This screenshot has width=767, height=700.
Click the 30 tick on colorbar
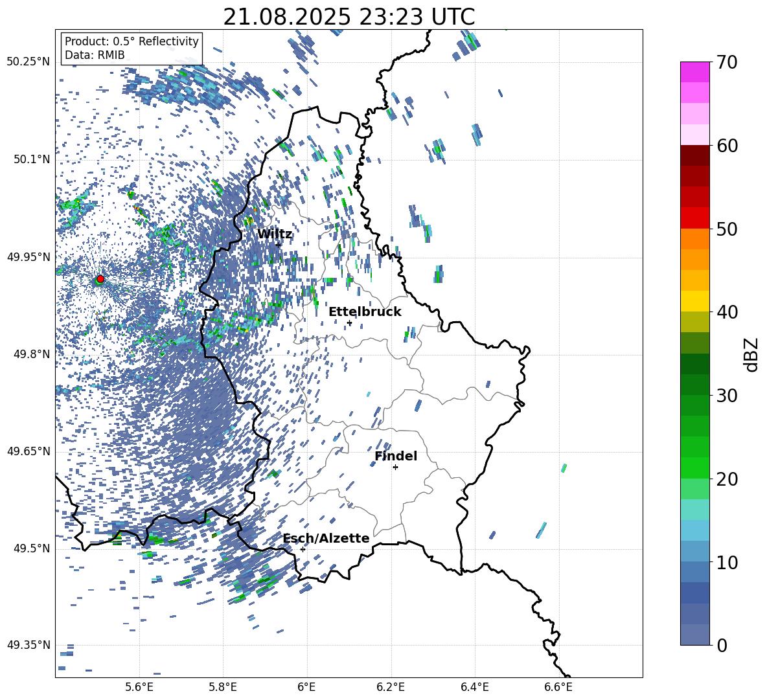click(x=726, y=396)
